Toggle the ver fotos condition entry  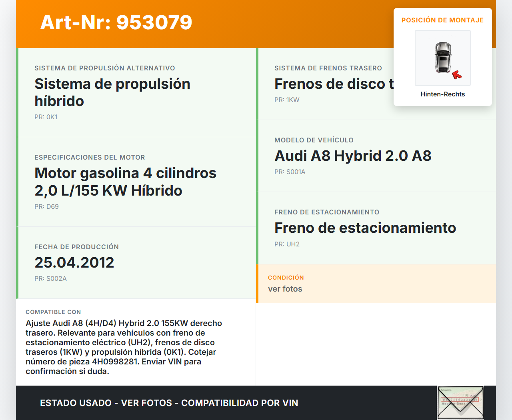(x=285, y=289)
